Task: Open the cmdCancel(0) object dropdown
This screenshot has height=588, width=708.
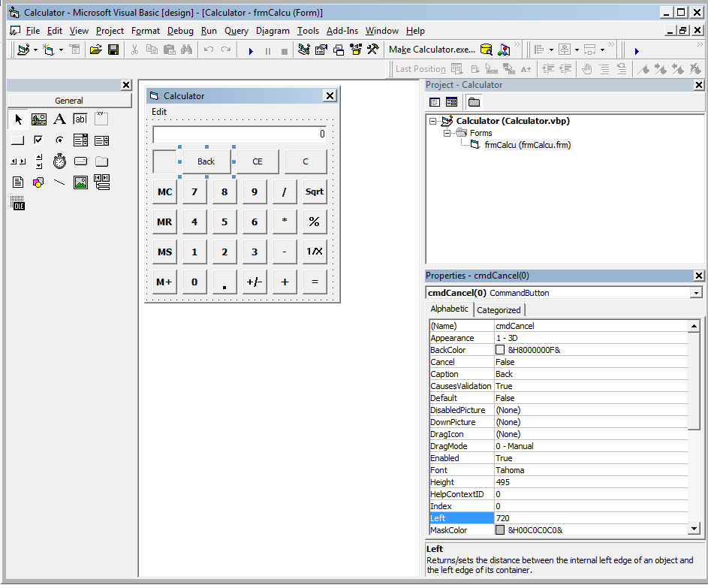Action: click(x=696, y=293)
